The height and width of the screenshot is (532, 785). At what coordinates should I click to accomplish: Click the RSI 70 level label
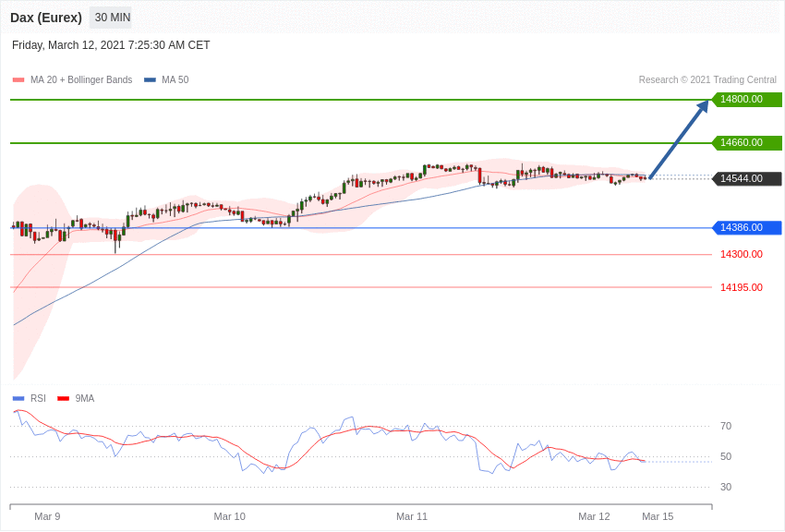click(726, 427)
